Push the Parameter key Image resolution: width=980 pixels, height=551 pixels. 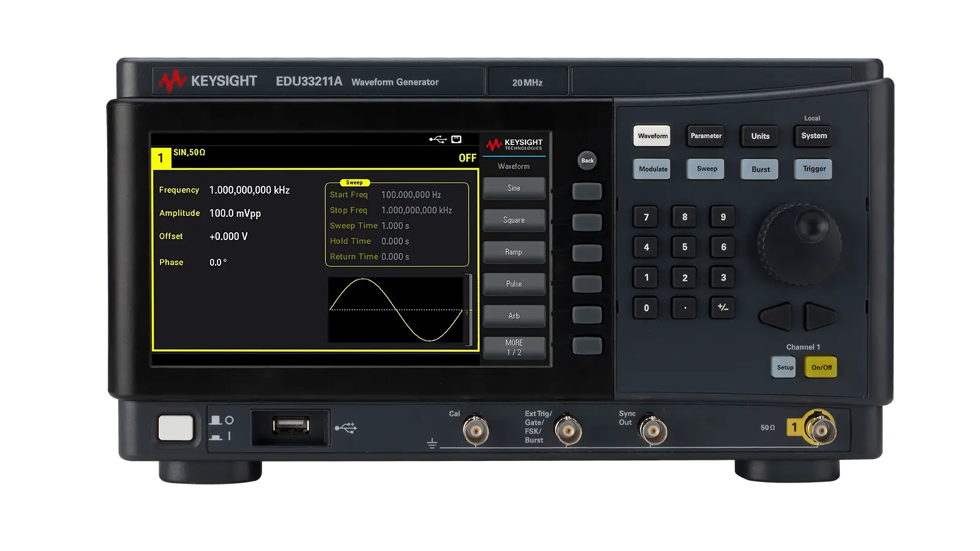(706, 136)
